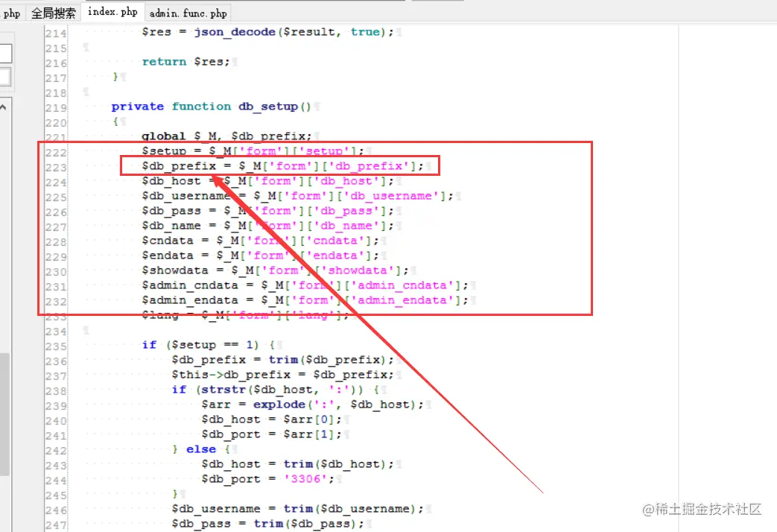Click the $db_host assignment on line 224

click(267, 181)
